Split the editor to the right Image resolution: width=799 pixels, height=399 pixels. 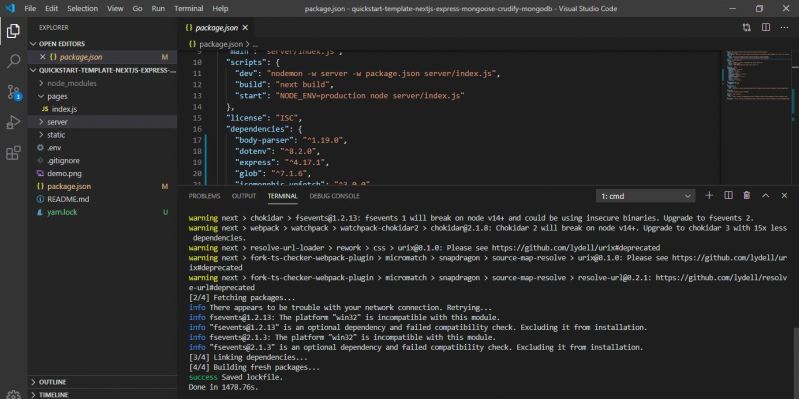click(x=765, y=28)
